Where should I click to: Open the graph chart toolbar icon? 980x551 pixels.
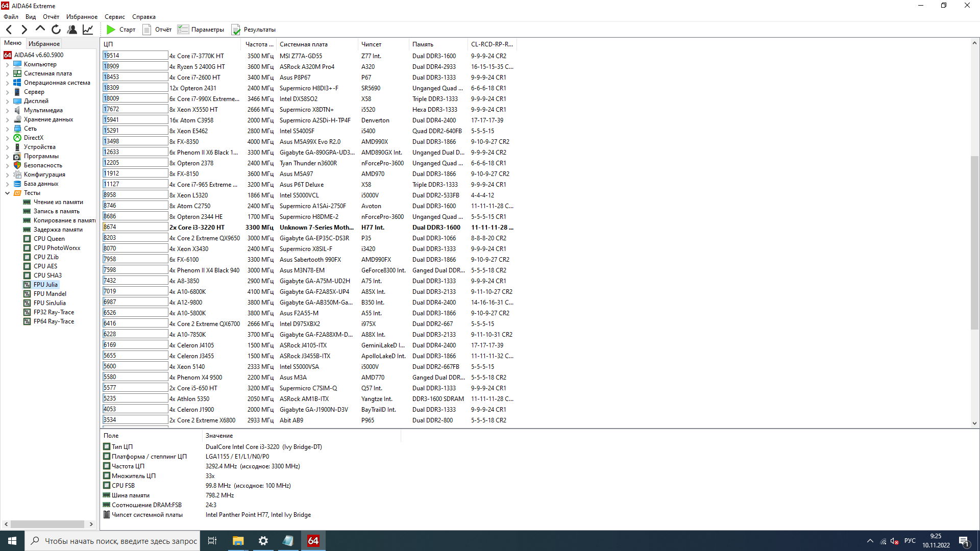tap(88, 30)
